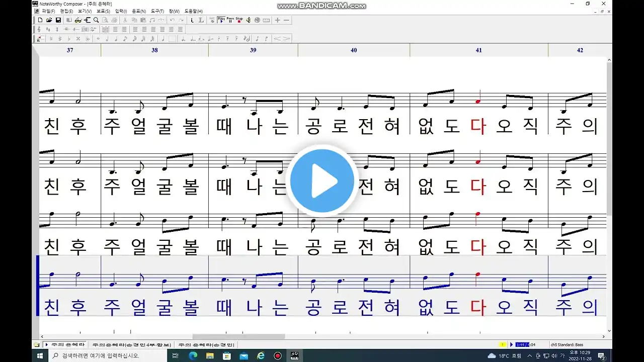Click measure number 38 in the ruler
This screenshot has width=644, height=362.
pyautogui.click(x=154, y=50)
